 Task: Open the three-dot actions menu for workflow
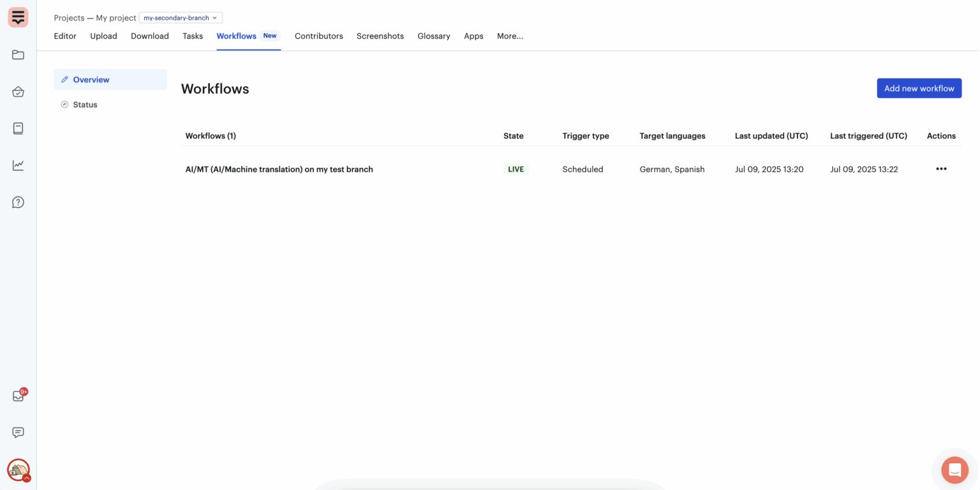click(941, 169)
